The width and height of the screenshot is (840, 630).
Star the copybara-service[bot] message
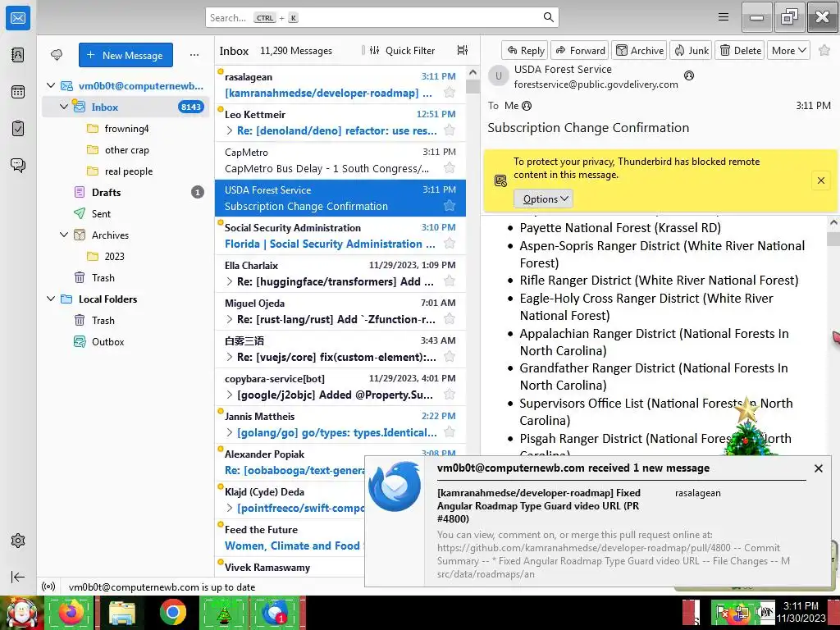450,395
